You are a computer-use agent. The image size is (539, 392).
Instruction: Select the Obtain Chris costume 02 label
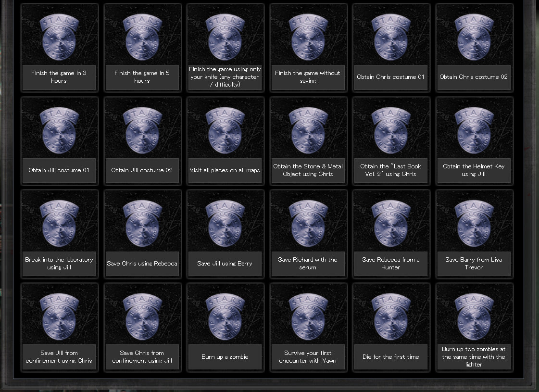pos(474,77)
